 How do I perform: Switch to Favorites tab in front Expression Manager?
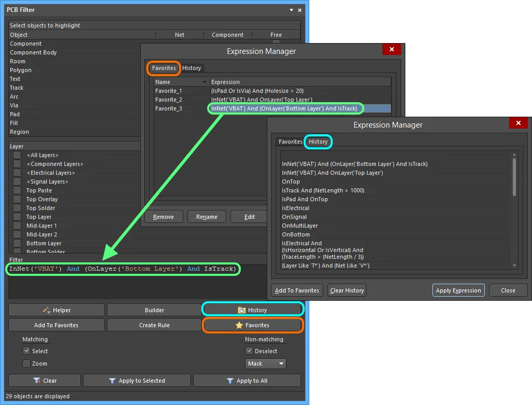(x=291, y=142)
